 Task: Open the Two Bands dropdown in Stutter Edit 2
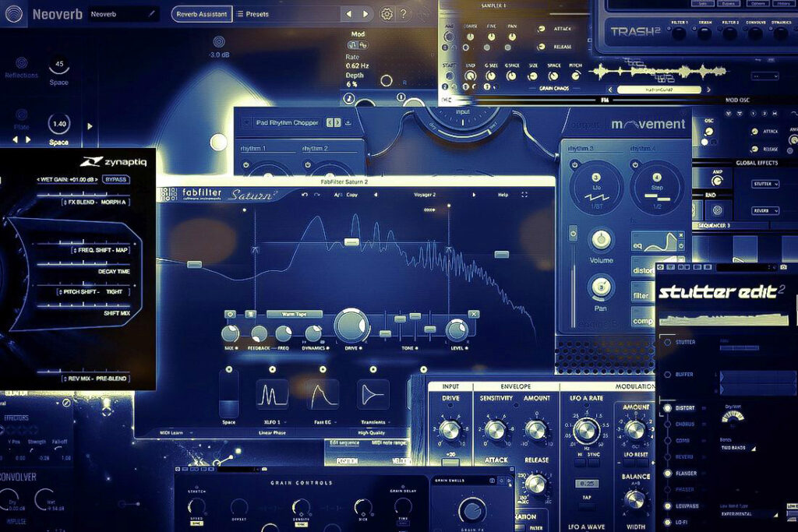click(737, 448)
